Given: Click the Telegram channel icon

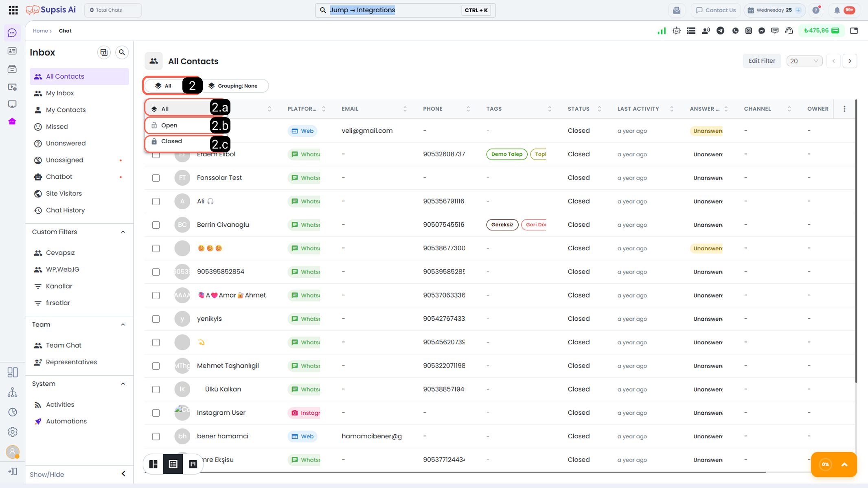Looking at the screenshot, I should (x=720, y=31).
